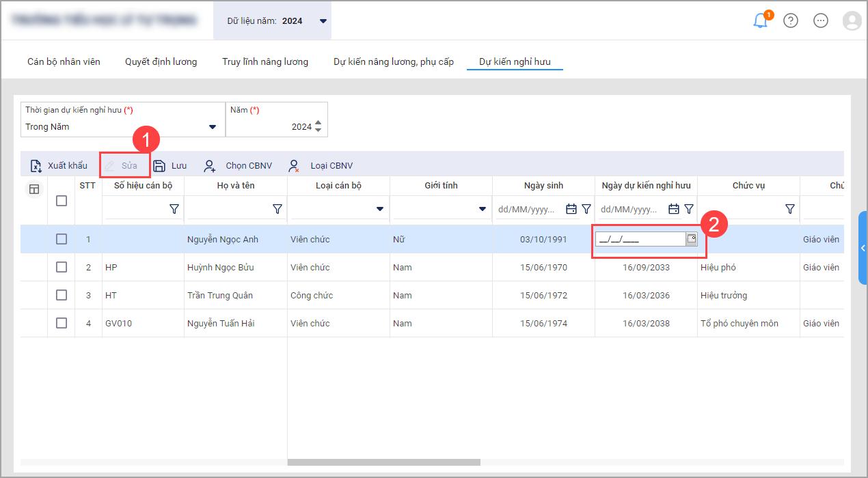Click the name Trần Trung Quân
The height and width of the screenshot is (478, 868).
click(220, 295)
